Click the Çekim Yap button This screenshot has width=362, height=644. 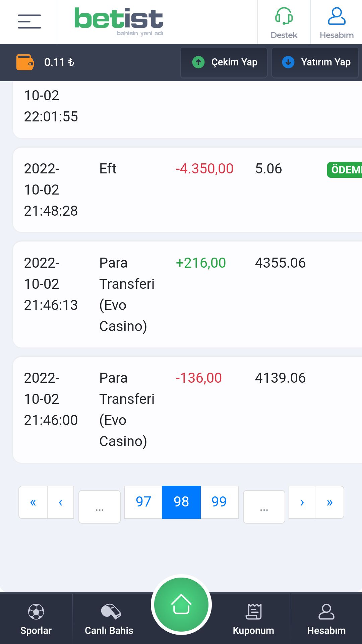[224, 62]
